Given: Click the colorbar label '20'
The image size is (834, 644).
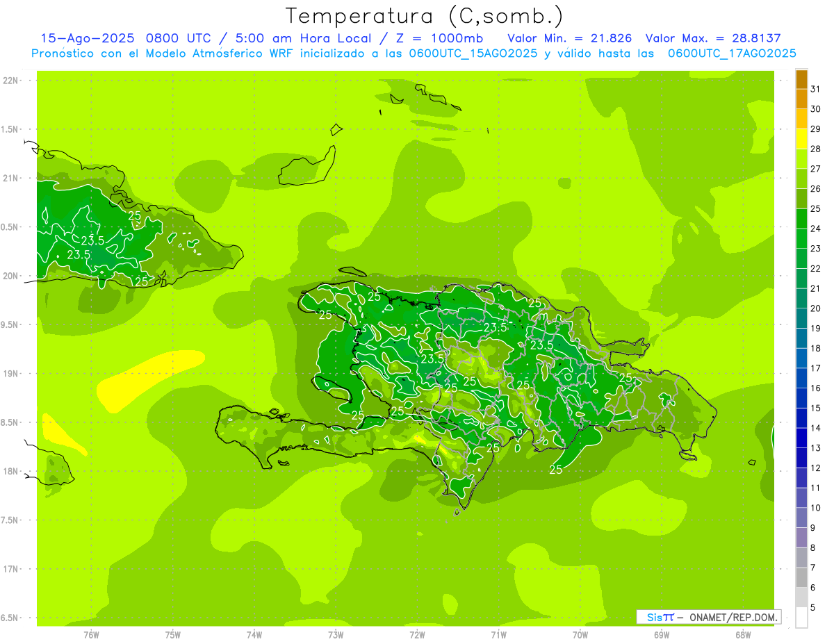Looking at the screenshot, I should click(x=816, y=308).
